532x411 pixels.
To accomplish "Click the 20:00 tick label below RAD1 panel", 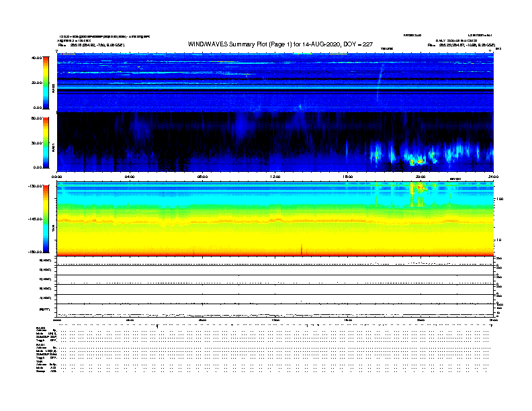I will tap(420, 177).
